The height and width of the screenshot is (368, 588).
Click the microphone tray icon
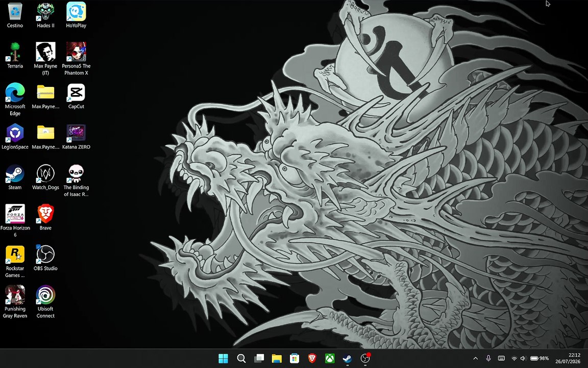coord(488,359)
